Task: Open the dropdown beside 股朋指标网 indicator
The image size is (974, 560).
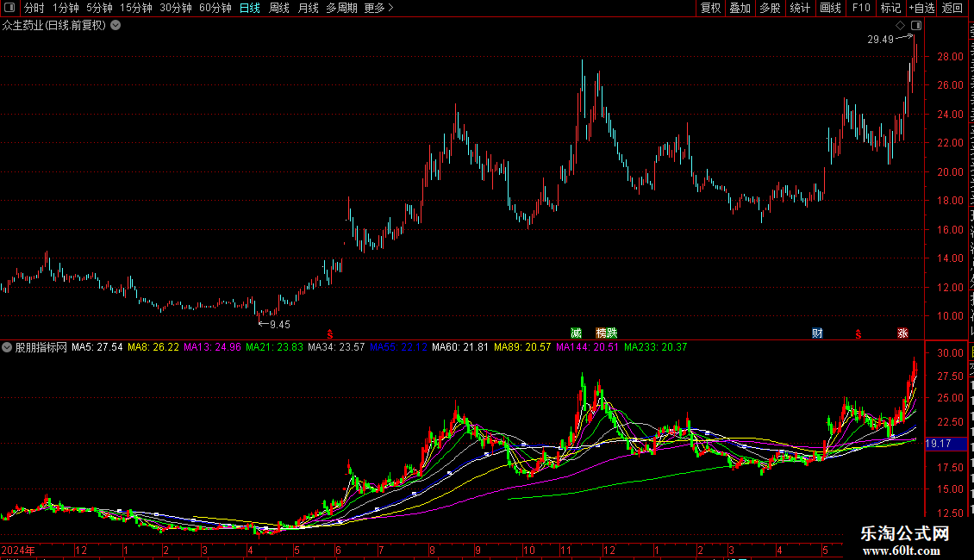Action: pos(7,347)
